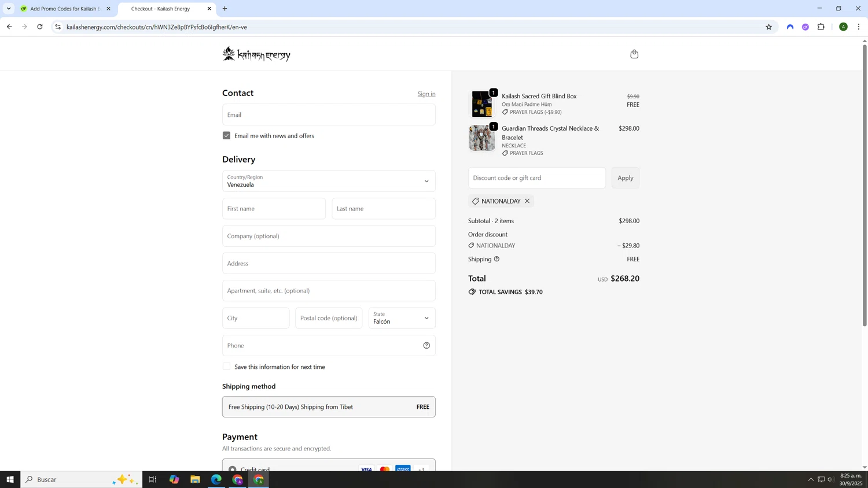Click the Kailash Sacred Gift Blind Box thumbnail
The width and height of the screenshot is (868, 488).
(482, 104)
